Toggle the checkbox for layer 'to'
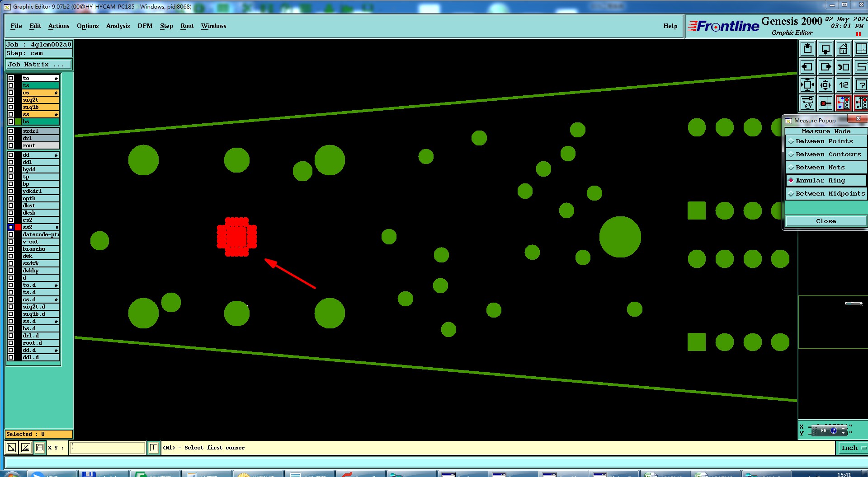868x477 pixels. coord(11,78)
